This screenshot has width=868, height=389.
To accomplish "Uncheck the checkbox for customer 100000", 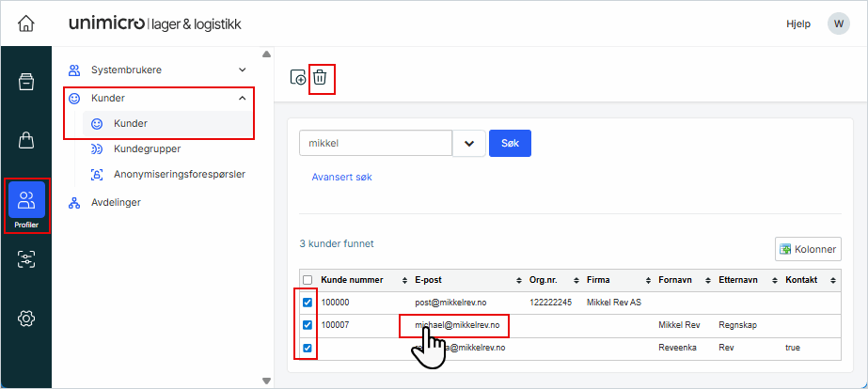I will pos(308,303).
